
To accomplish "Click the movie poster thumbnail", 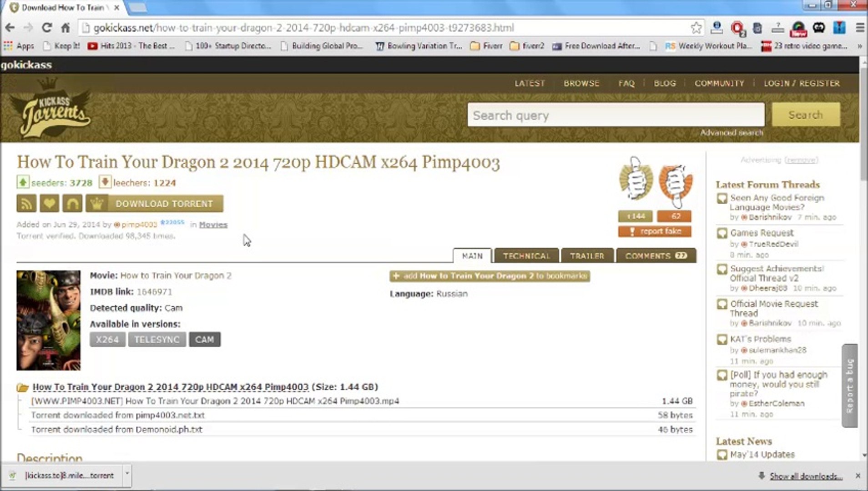I will [49, 321].
